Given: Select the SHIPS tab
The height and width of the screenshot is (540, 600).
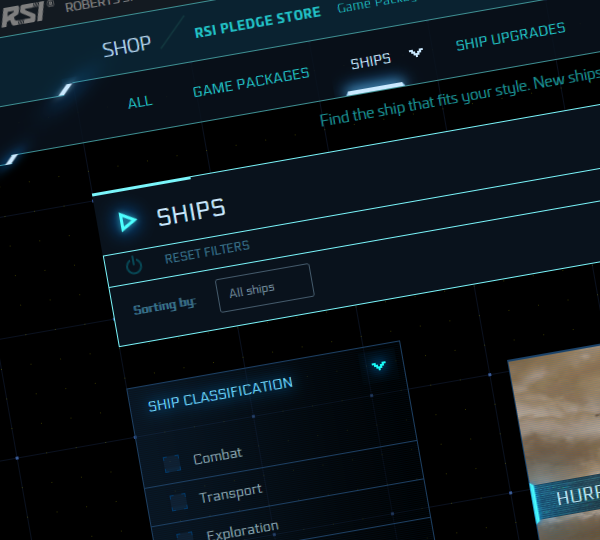Looking at the screenshot, I should [371, 61].
